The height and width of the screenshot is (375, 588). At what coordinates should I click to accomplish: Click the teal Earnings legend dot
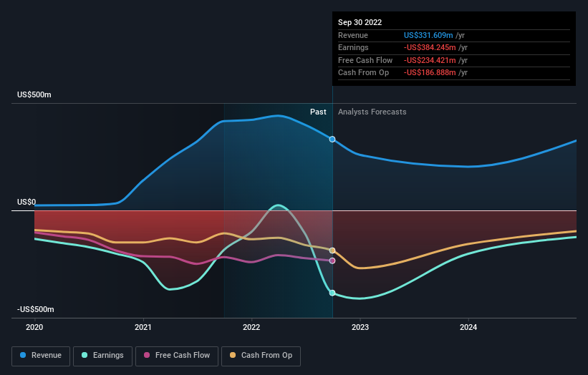[x=85, y=355]
